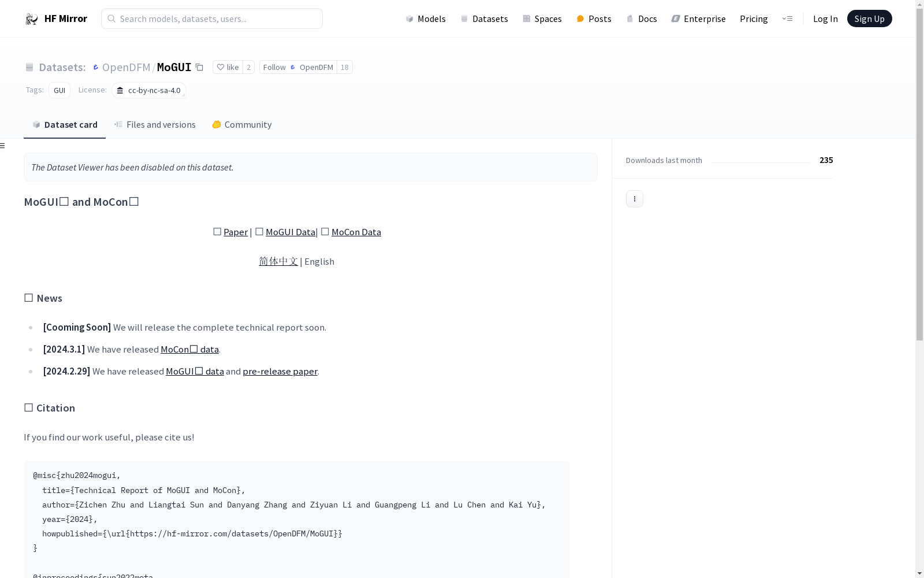Go to Spaces
Viewport: 924px width, 578px height.
click(x=542, y=18)
